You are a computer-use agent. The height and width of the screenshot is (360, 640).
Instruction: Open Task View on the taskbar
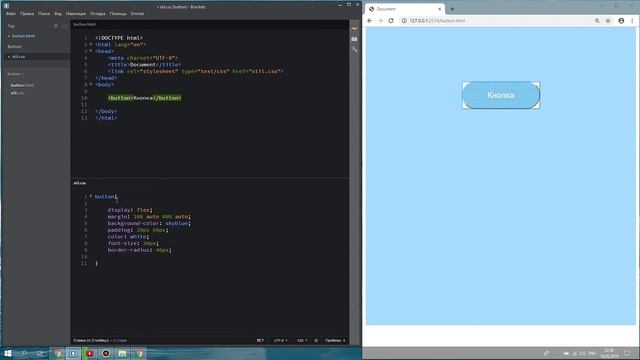40,353
